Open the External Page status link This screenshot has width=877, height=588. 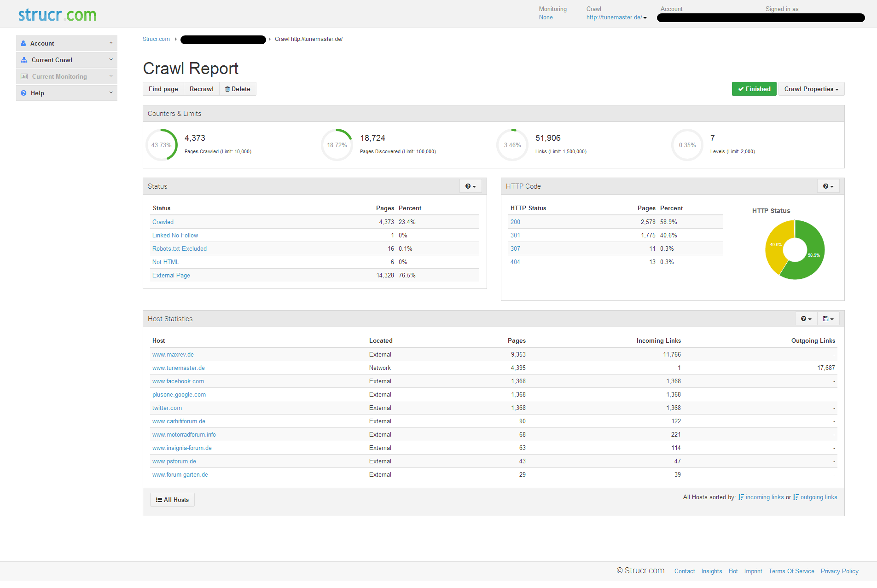pyautogui.click(x=171, y=275)
